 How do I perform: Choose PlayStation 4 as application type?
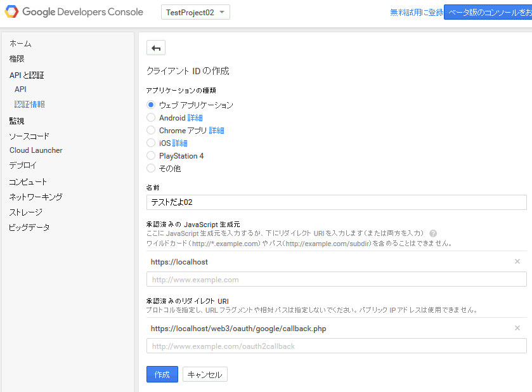pyautogui.click(x=151, y=156)
